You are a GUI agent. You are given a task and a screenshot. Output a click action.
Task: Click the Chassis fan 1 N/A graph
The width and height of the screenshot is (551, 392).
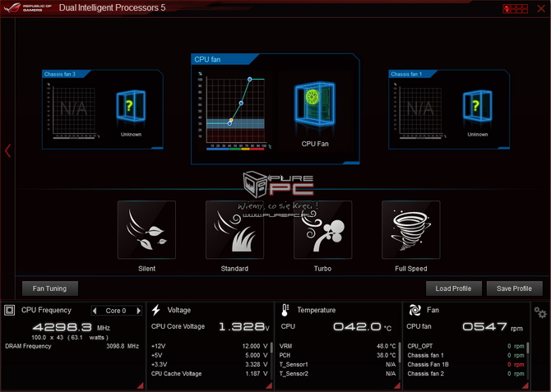[x=420, y=110]
